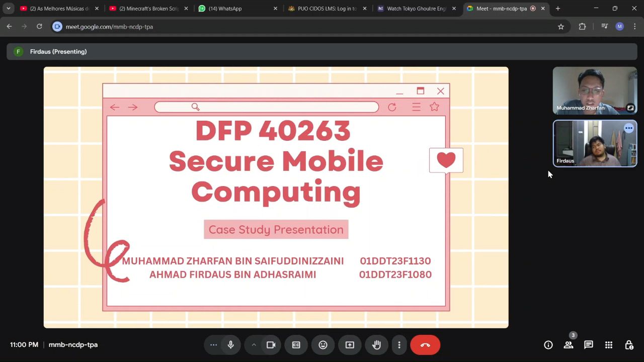
Task: Open the in-call chat messages panel
Action: (588, 345)
